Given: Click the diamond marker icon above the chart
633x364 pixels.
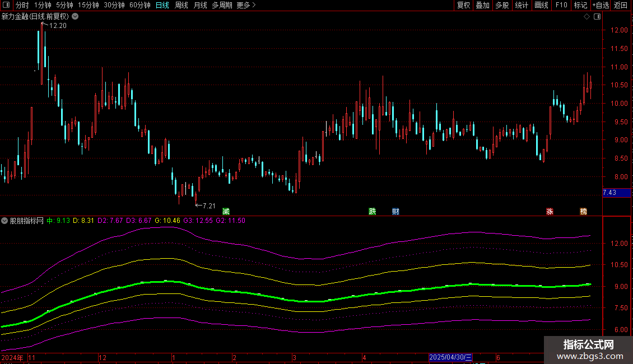Looking at the screenshot, I should (587, 17).
